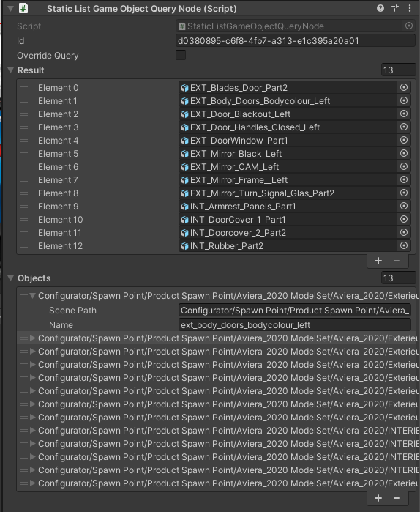Click Name field ext_body_doors_bodycolour_left
This screenshot has height=512, width=420.
[295, 325]
